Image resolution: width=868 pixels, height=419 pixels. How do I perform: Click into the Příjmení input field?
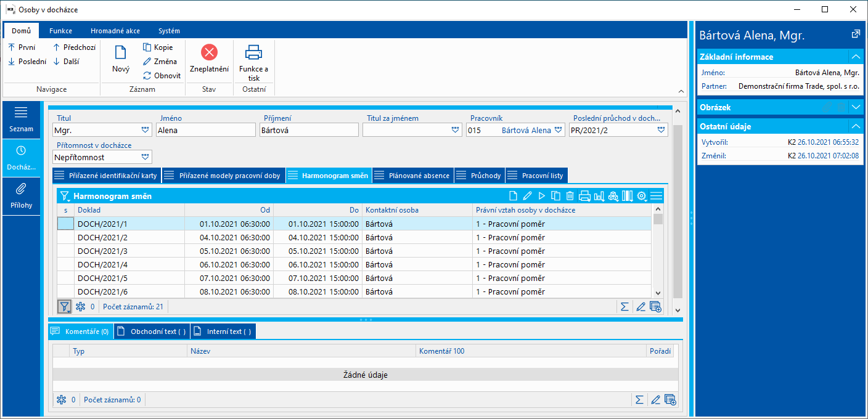(x=308, y=130)
